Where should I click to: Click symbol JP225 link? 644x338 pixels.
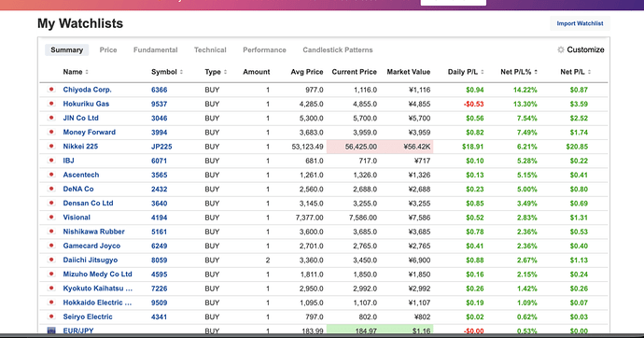click(161, 147)
